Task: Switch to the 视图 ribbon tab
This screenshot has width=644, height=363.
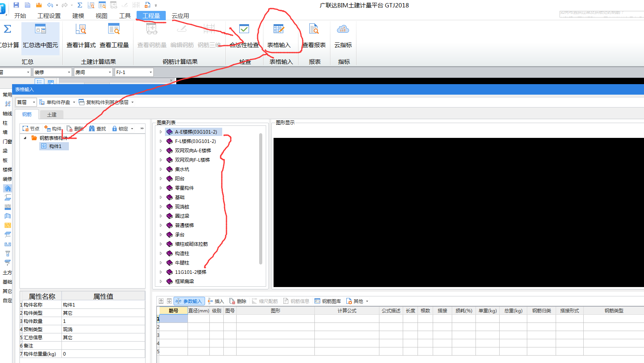Action: (x=102, y=16)
